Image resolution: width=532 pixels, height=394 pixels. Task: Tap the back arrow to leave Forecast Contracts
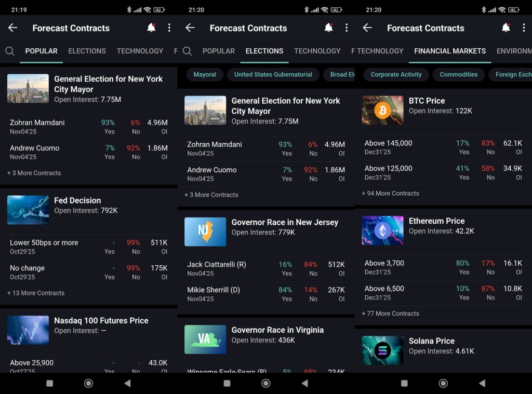tap(12, 28)
